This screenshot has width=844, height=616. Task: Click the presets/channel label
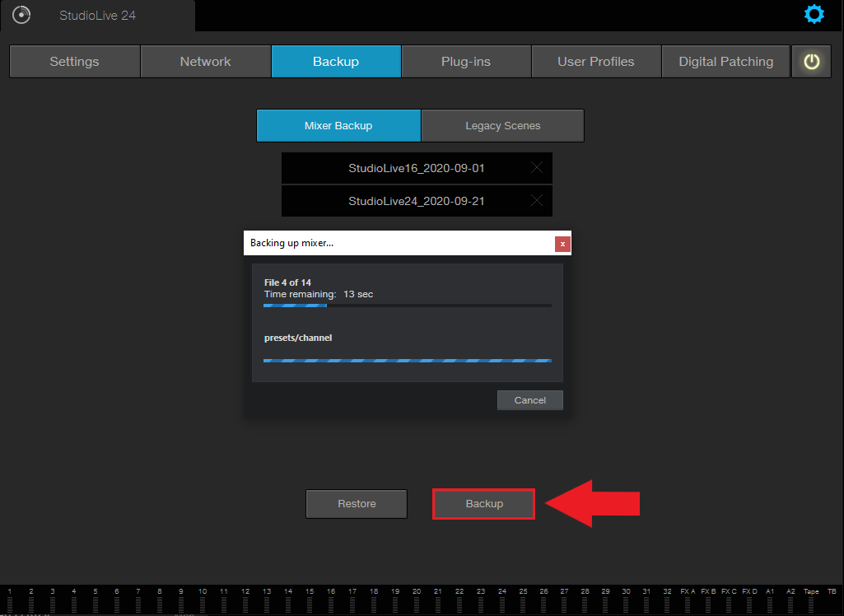[x=298, y=338]
